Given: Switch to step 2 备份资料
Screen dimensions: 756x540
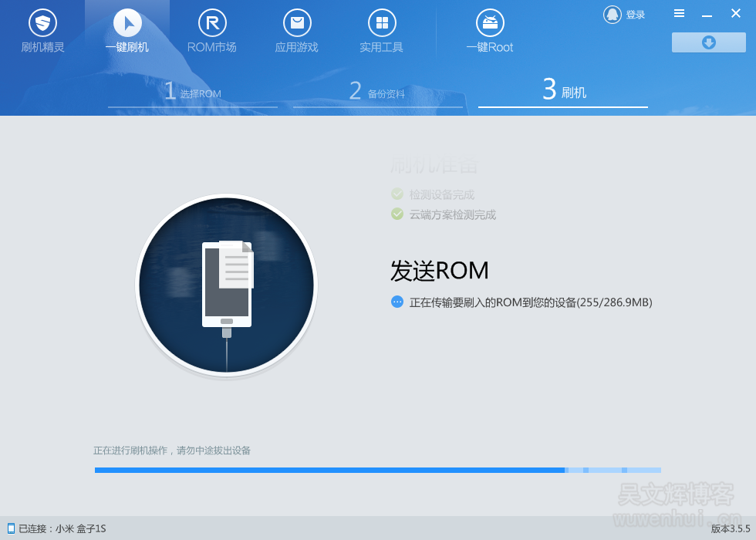Looking at the screenshot, I should coord(377,93).
